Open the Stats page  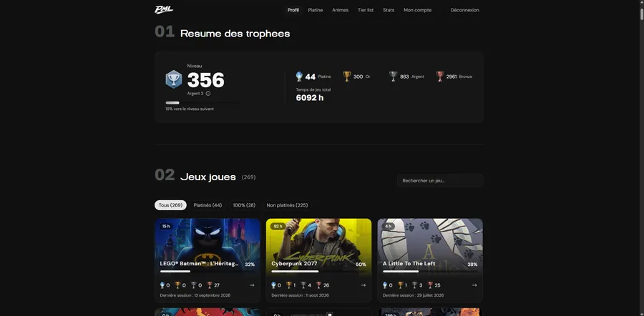pyautogui.click(x=389, y=10)
